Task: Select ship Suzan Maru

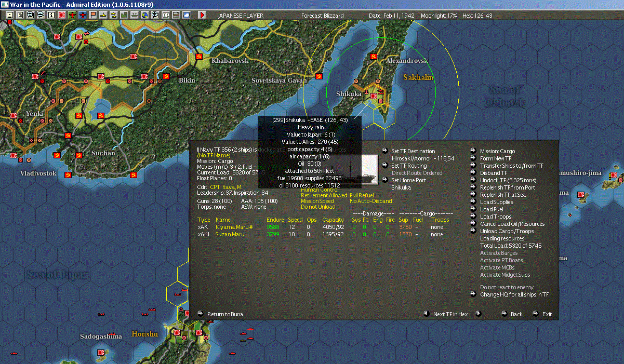Action: 230,234
